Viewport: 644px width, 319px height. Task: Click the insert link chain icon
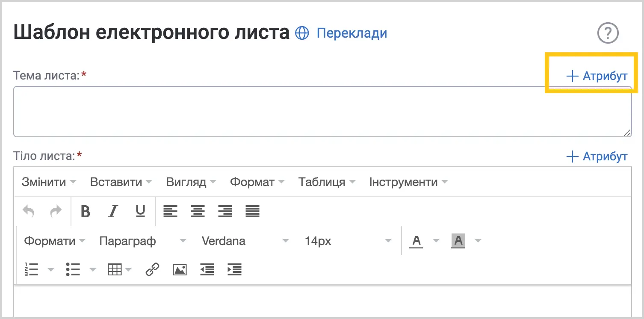coord(152,269)
